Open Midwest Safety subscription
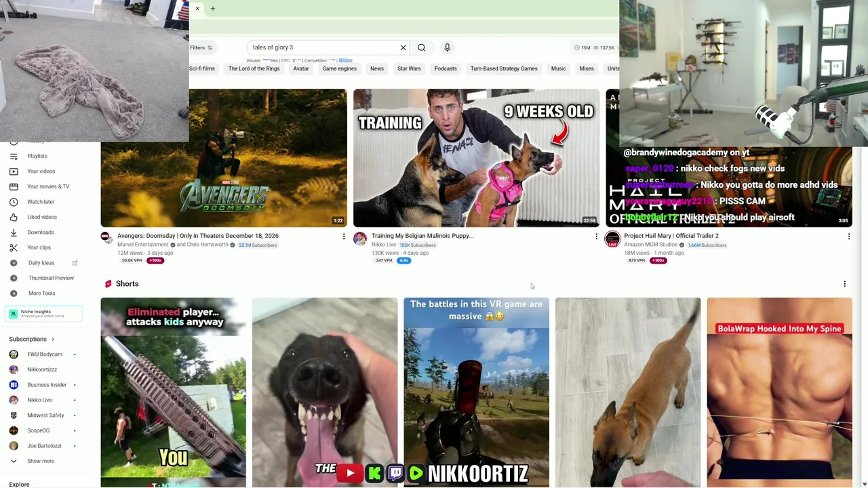The height and width of the screenshot is (488, 868). click(x=45, y=415)
